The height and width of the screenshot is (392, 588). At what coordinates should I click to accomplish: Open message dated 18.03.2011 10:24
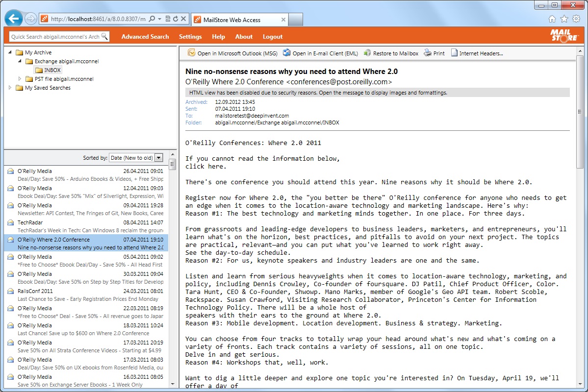(x=86, y=329)
